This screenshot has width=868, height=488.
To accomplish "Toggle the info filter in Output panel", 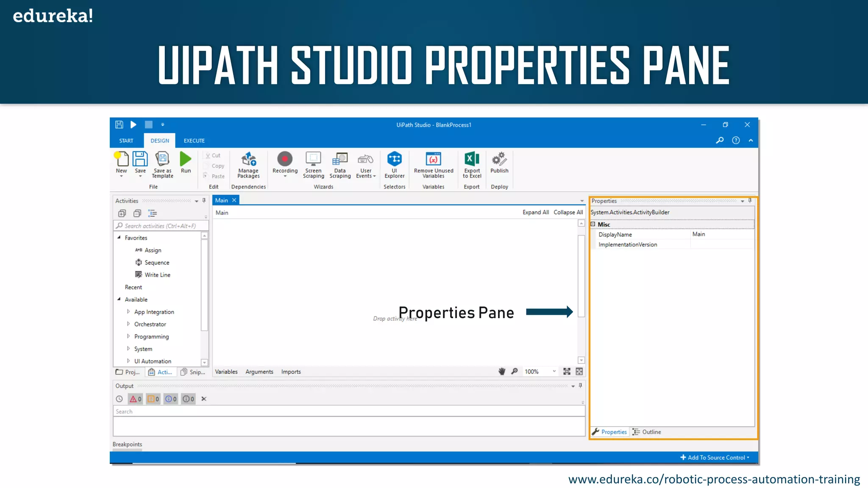I will pos(171,399).
